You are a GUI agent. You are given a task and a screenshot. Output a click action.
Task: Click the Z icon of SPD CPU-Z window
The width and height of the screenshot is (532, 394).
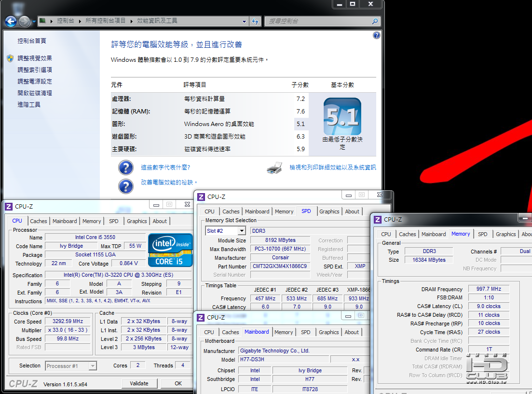pyautogui.click(x=201, y=197)
